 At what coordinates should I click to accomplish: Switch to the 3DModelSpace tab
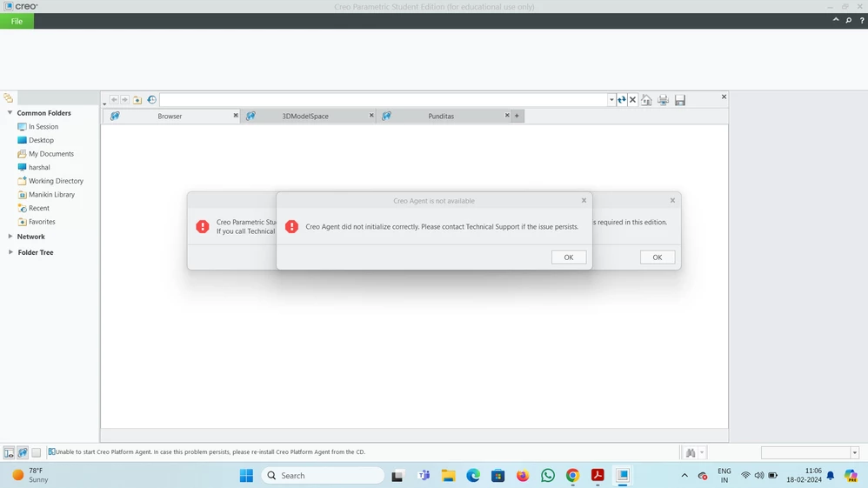click(305, 116)
